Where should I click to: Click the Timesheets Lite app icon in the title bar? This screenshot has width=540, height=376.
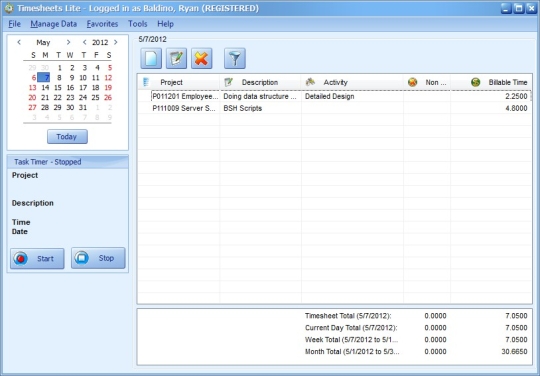tap(8, 8)
